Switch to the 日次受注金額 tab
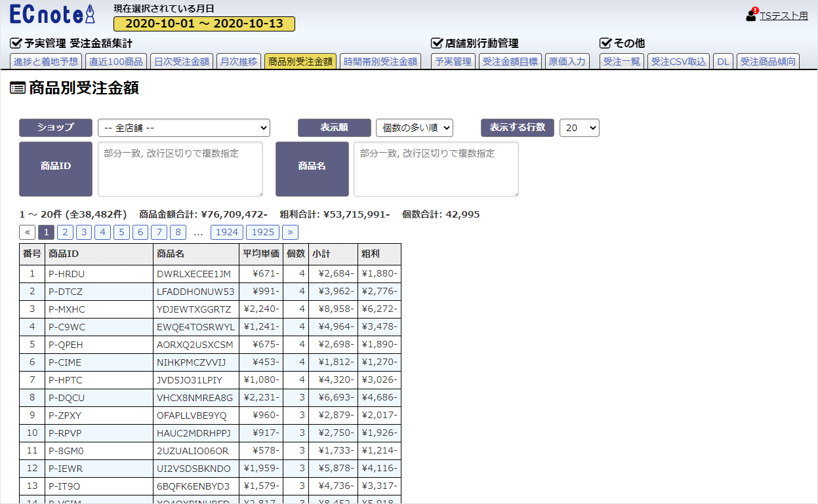This screenshot has height=504, width=818. (181, 62)
